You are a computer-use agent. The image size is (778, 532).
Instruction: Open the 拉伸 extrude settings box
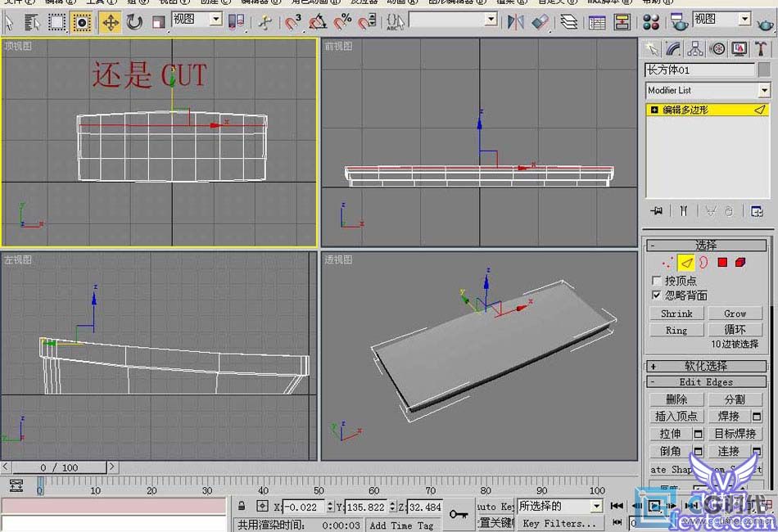coord(698,435)
